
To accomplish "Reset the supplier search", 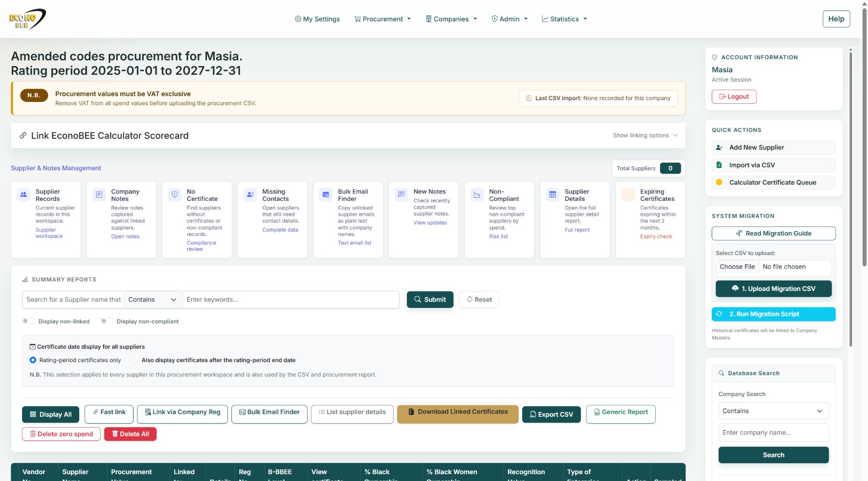I will tap(479, 300).
